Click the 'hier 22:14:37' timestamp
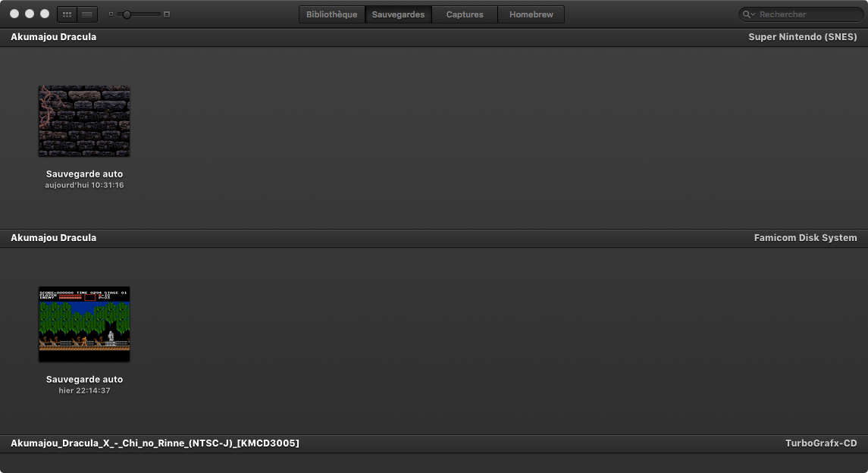868x473 pixels. point(84,390)
